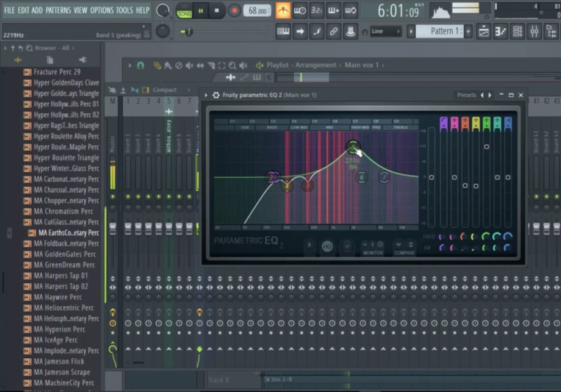The image size is (561, 392).
Task: Open the ADD menu
Action: coord(37,10)
